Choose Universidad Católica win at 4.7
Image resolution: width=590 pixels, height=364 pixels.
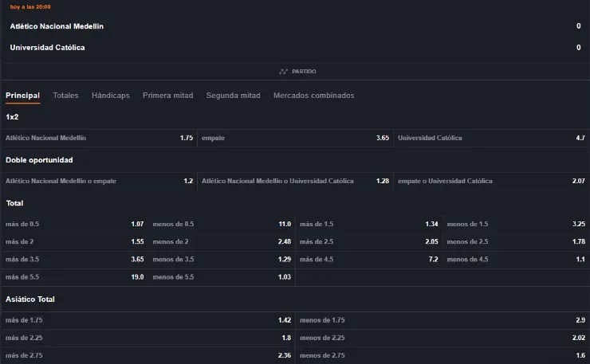(491, 138)
